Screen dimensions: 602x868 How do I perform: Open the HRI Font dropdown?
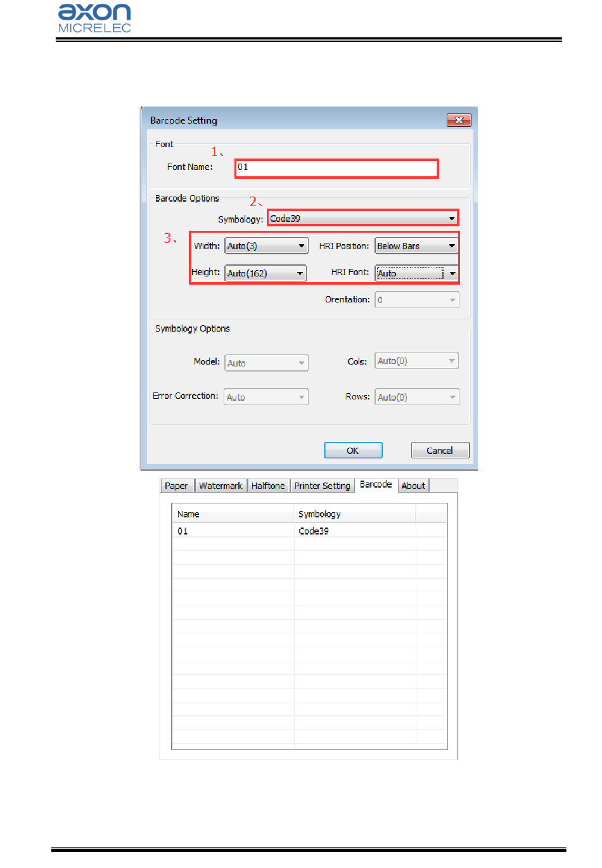click(x=416, y=273)
